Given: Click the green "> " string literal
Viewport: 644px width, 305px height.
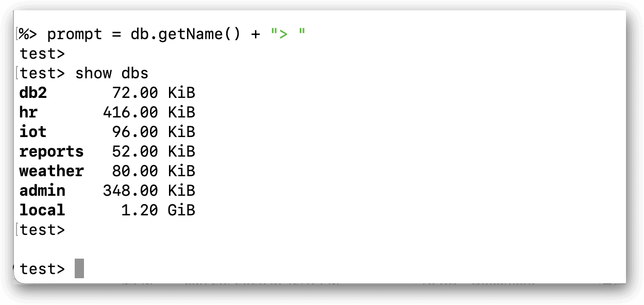Looking at the screenshot, I should tap(288, 35).
